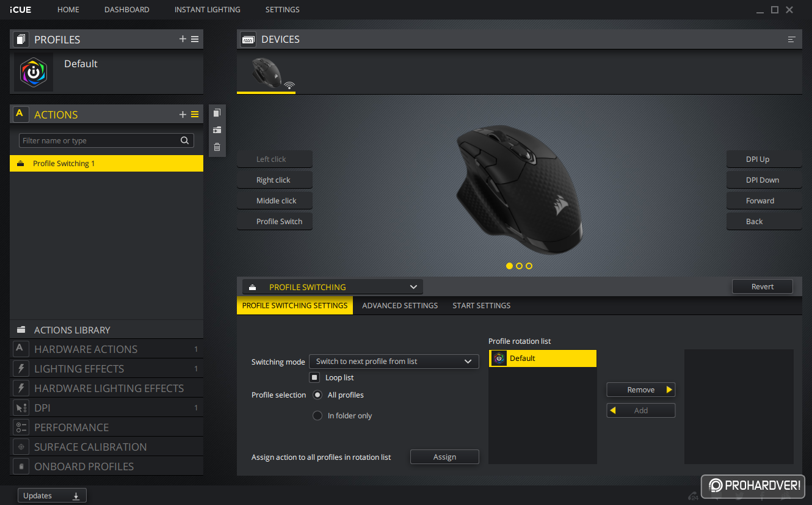Click the Performance sliders icon
812x505 pixels.
pos(20,427)
